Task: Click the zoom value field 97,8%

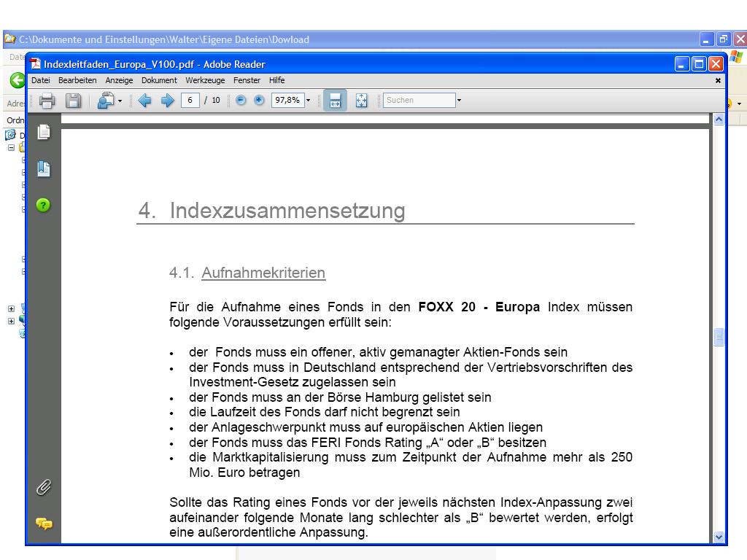Action: pyautogui.click(x=287, y=100)
